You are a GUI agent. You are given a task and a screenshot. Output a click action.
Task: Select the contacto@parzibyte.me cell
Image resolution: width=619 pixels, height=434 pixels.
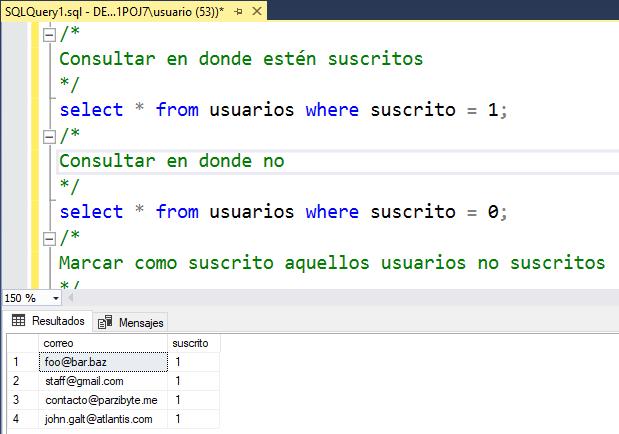coord(103,400)
